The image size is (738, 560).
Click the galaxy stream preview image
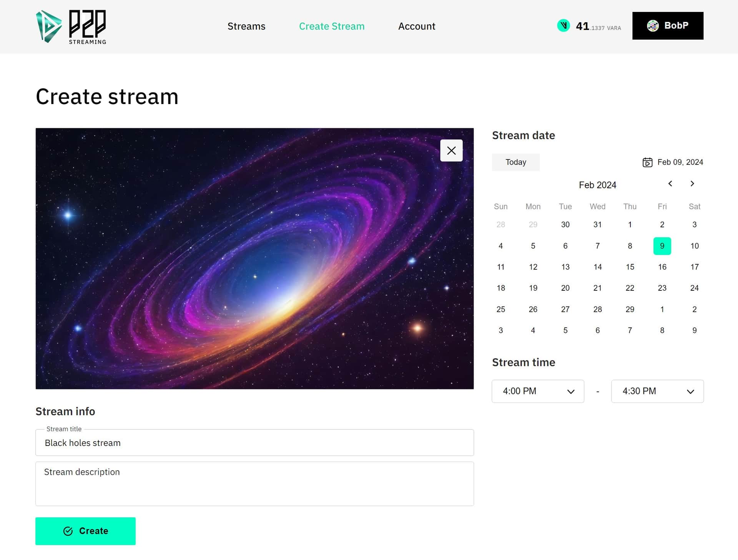coord(254,258)
